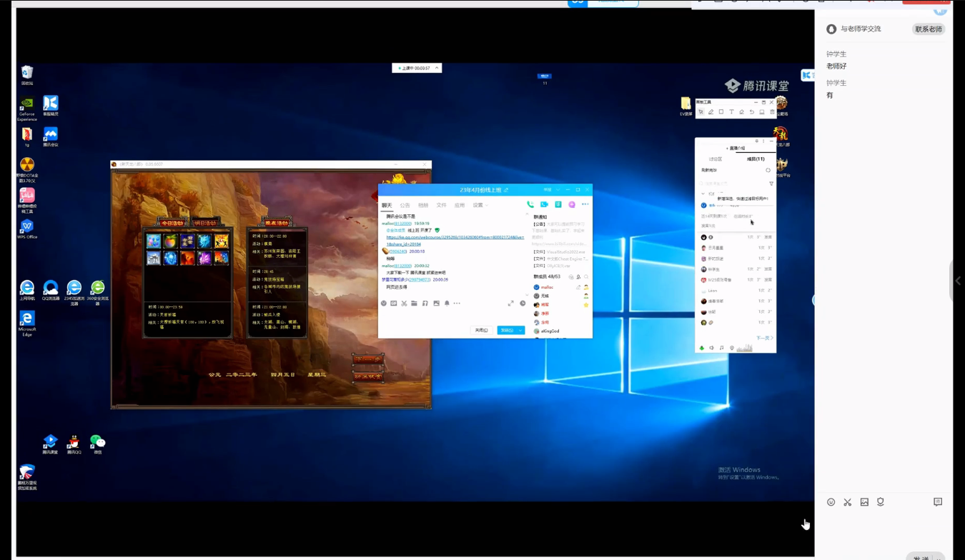The height and width of the screenshot is (560, 965).
Task: Click the speaker icon at the members panel bottom
Action: [x=711, y=348]
